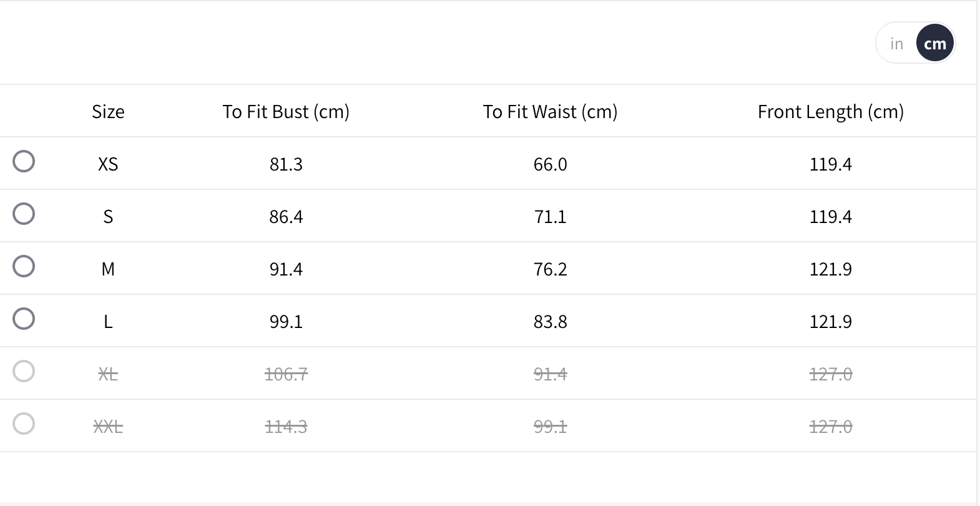Click the 86.4 bust measurement
This screenshot has height=506, width=980.
click(286, 217)
